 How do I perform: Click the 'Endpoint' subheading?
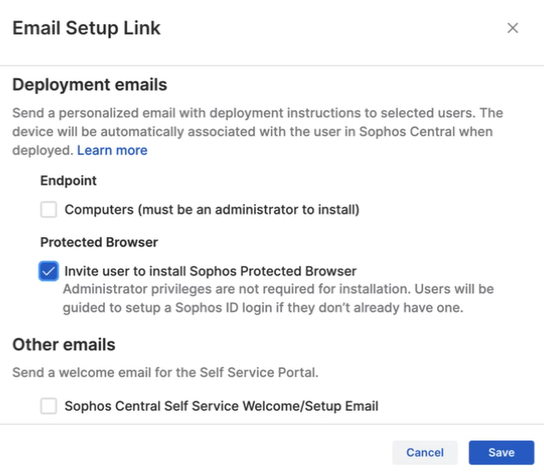click(x=68, y=181)
